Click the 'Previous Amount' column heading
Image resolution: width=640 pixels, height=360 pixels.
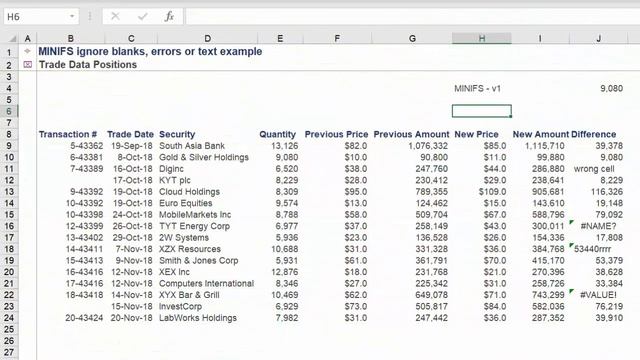411,134
